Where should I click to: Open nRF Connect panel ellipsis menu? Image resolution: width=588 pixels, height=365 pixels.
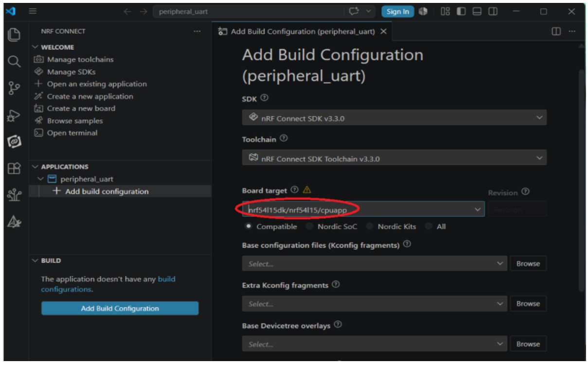[197, 31]
